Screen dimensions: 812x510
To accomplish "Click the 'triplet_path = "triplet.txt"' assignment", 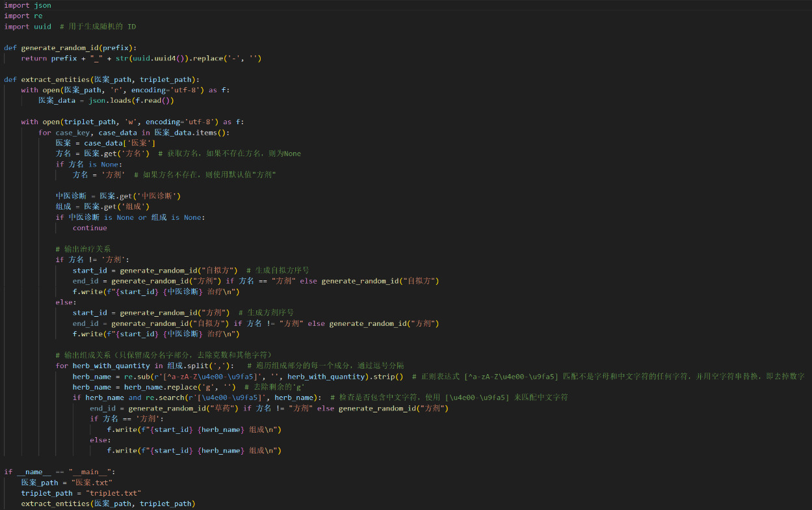I will click(81, 493).
